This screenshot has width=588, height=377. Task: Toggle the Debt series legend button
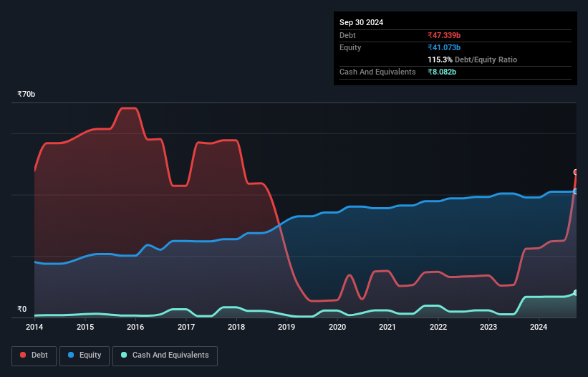[34, 355]
